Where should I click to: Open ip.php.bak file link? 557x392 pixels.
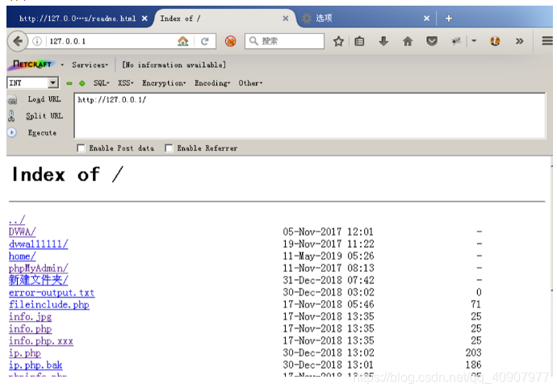36,365
